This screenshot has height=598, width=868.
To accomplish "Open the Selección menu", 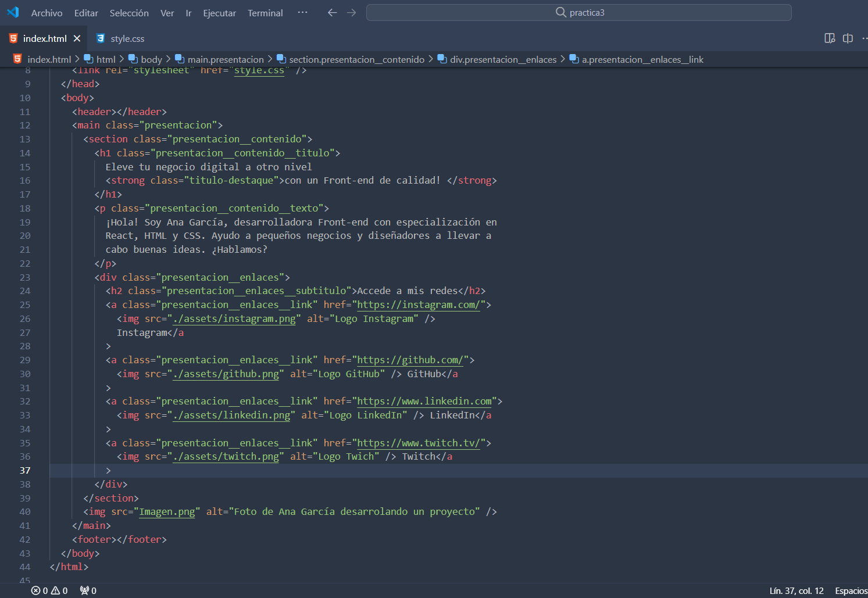I will (x=129, y=13).
